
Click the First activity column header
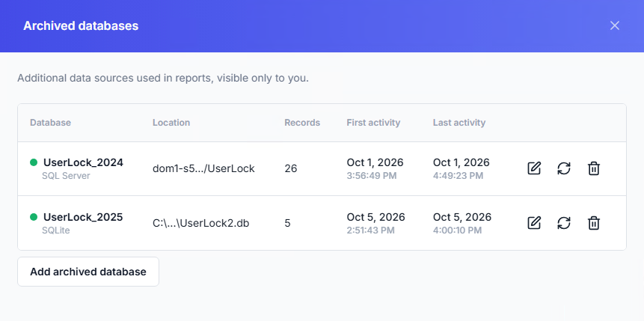tap(373, 123)
